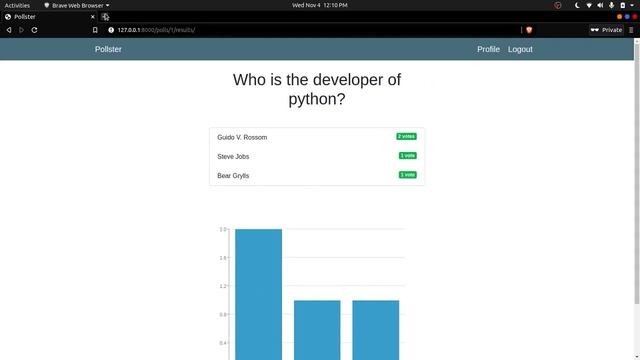
Task: Click the night light moon icon
Action: click(x=577, y=5)
